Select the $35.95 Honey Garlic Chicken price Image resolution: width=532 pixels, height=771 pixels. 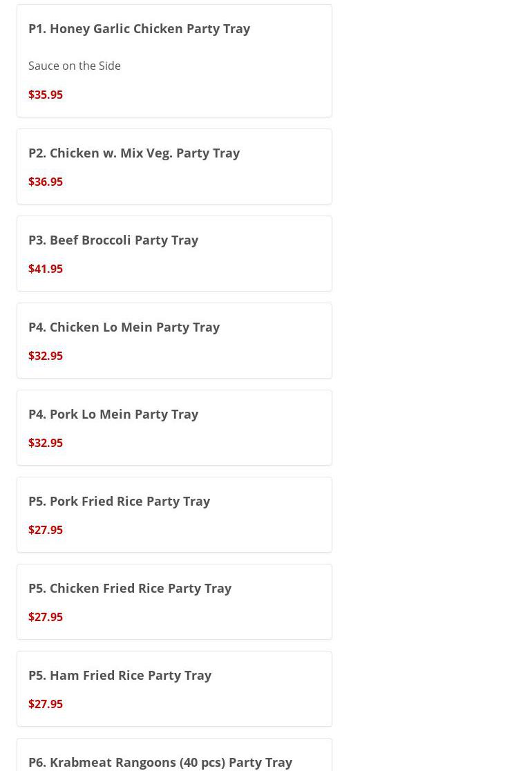(x=46, y=95)
